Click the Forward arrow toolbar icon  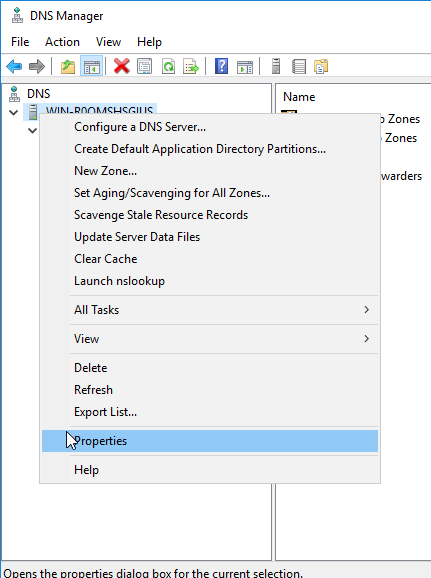[x=37, y=67]
